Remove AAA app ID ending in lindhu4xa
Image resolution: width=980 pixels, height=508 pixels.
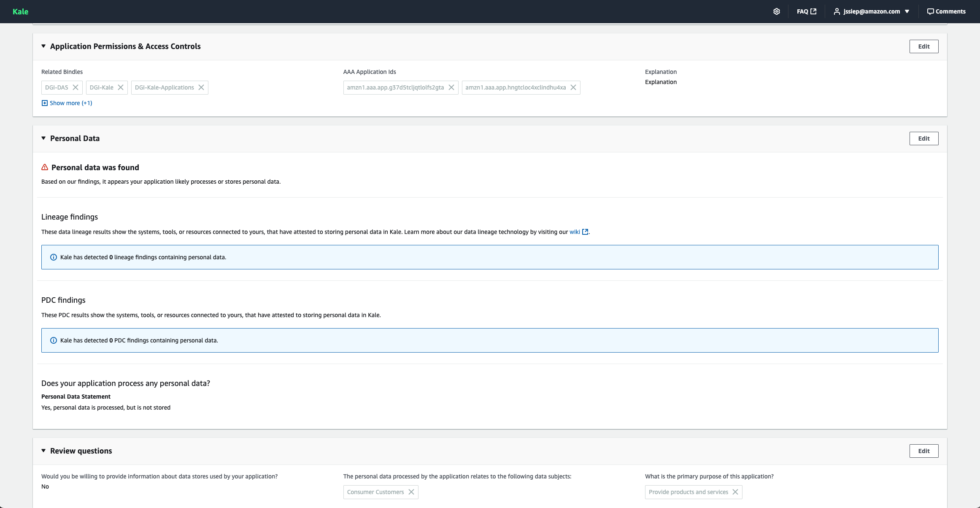(573, 87)
